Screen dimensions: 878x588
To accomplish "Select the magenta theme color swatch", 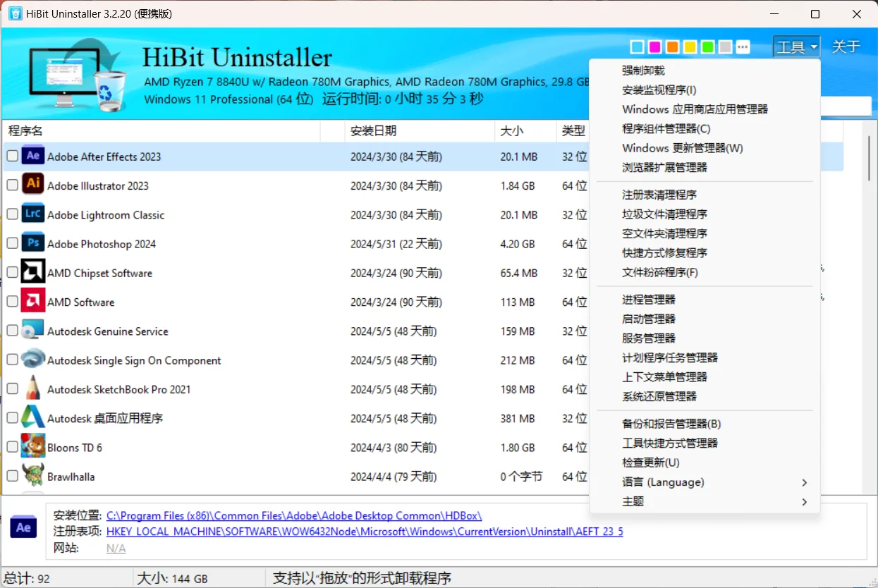I will 654,46.
